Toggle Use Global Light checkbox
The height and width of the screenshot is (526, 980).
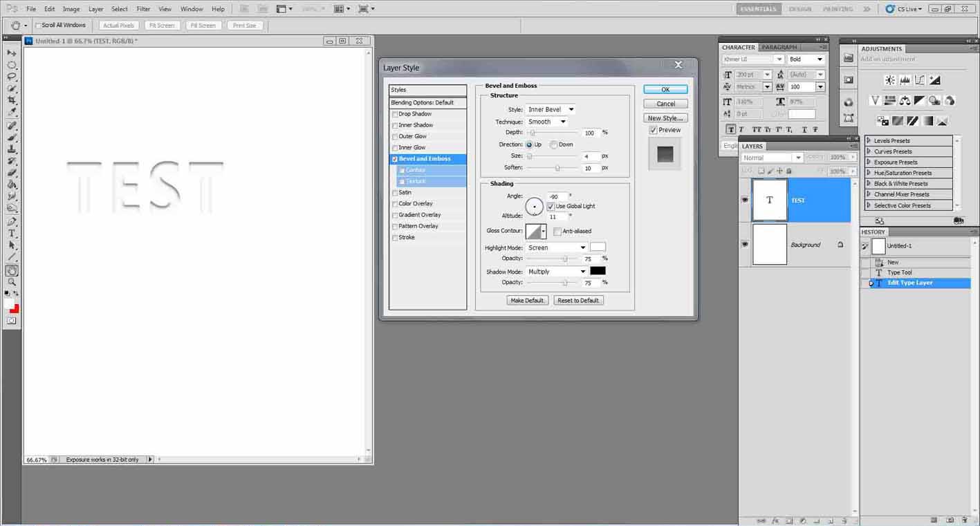551,207
